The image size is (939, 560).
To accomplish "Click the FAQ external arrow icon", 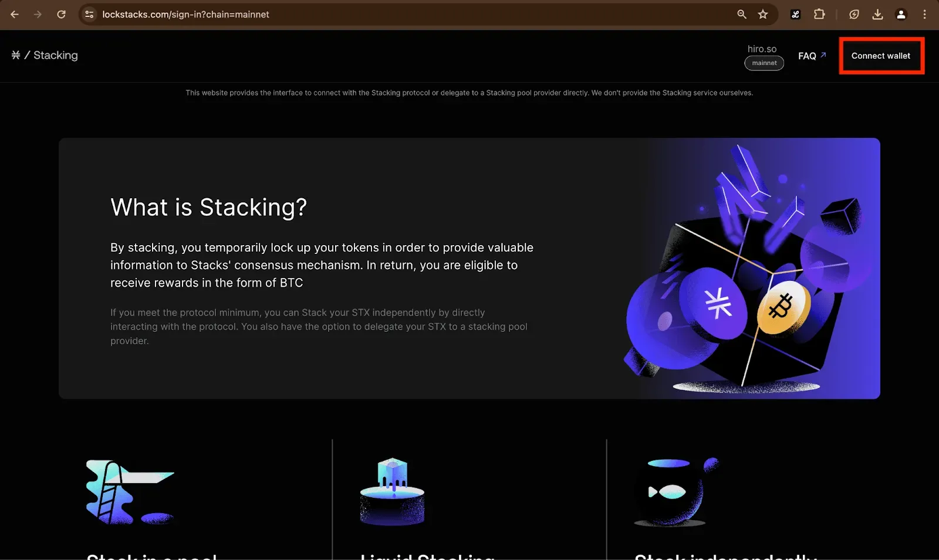I will click(823, 55).
